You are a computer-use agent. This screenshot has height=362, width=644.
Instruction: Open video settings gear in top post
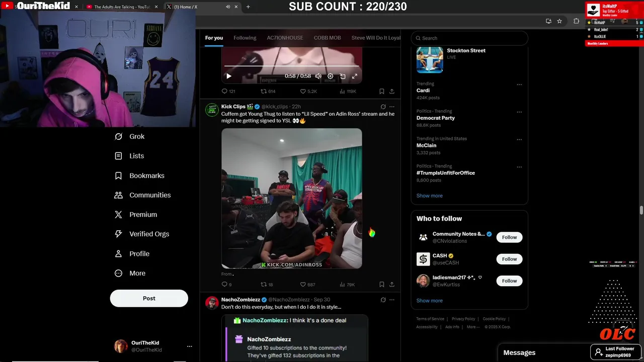pyautogui.click(x=330, y=76)
